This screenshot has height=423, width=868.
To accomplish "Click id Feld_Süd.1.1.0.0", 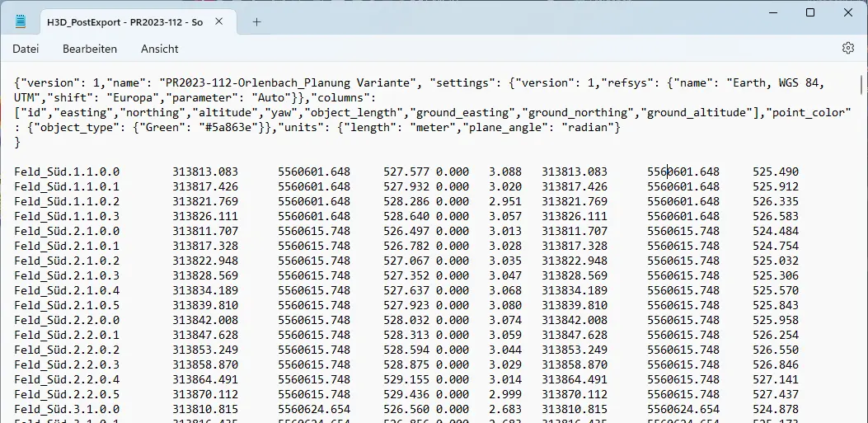I will [x=67, y=172].
